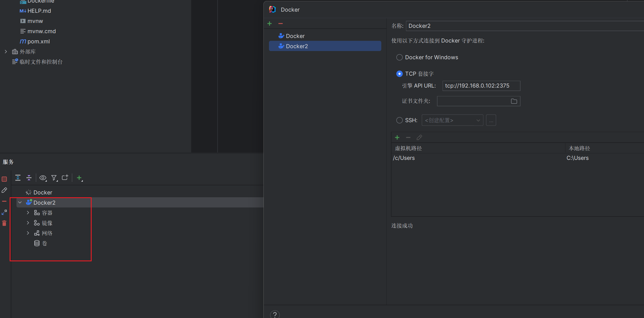Click the red minus icon in Services sidebar

click(4, 201)
